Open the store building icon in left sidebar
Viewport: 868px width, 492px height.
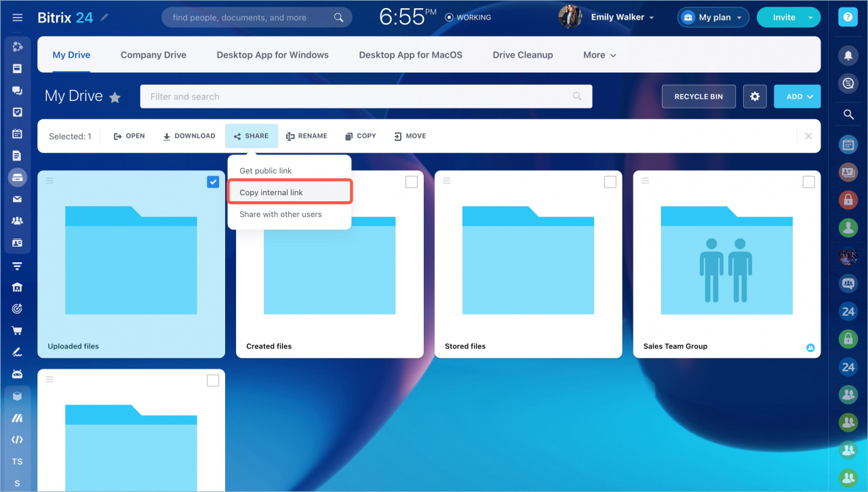coord(18,287)
